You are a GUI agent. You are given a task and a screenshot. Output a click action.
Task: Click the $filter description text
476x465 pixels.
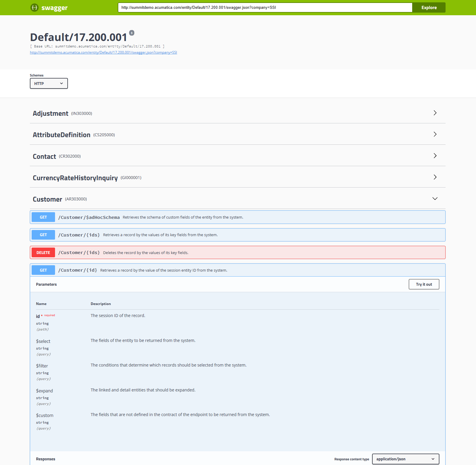coord(169,365)
